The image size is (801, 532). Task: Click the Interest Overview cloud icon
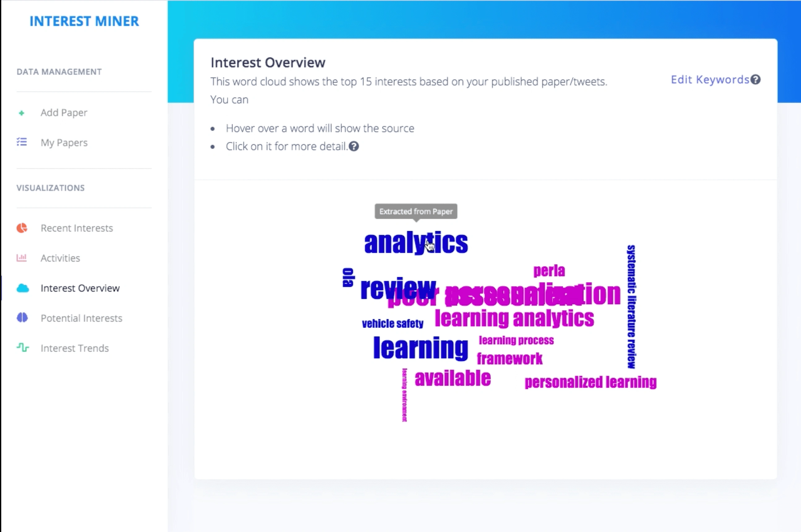[x=23, y=287]
